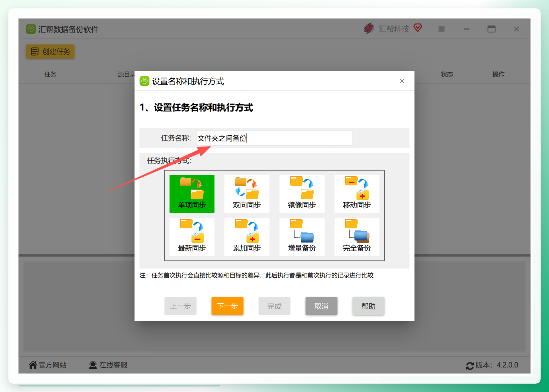The width and height of the screenshot is (549, 392).
Task: Click the 完成 finish button
Action: [274, 306]
